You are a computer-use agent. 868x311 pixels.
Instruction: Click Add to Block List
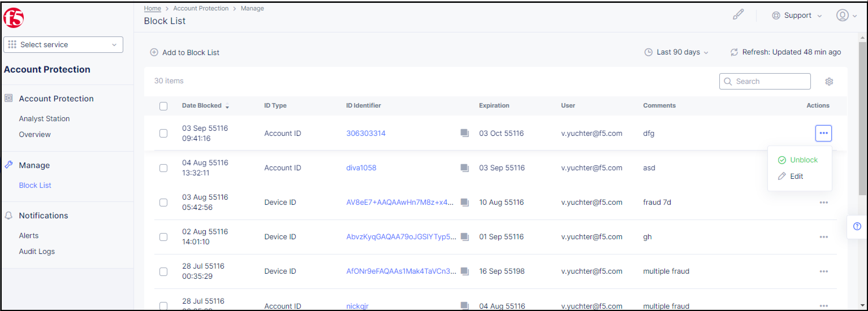point(184,53)
